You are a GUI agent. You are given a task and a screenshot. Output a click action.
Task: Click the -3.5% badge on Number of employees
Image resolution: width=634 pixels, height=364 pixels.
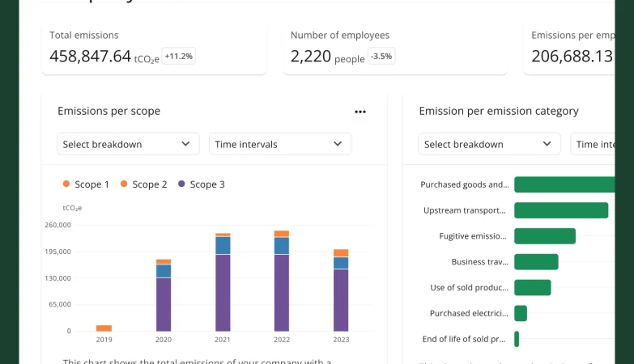coord(381,57)
